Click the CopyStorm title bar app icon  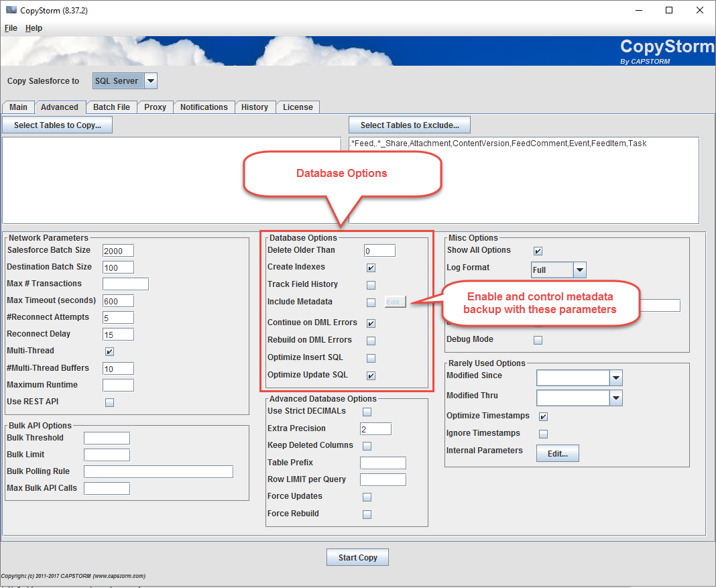click(x=11, y=9)
